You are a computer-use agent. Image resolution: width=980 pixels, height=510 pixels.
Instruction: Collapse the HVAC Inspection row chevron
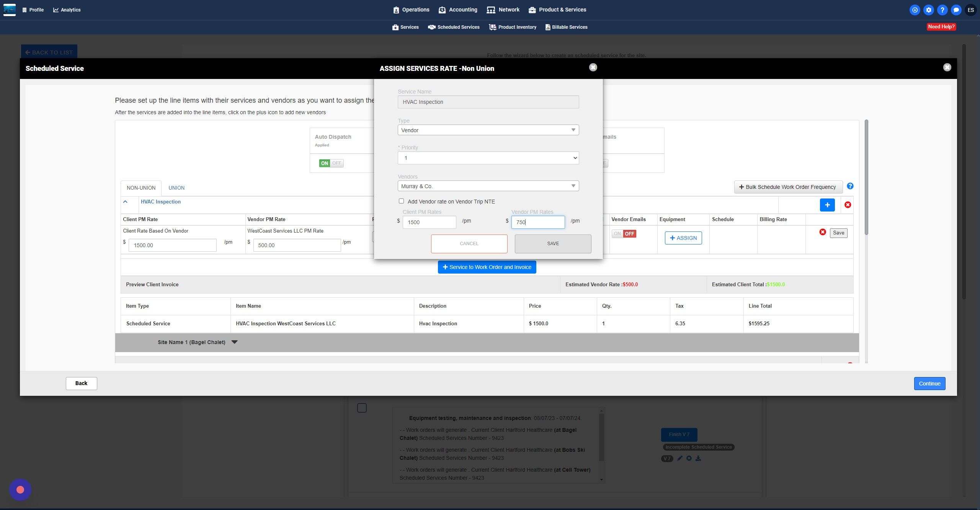(125, 202)
